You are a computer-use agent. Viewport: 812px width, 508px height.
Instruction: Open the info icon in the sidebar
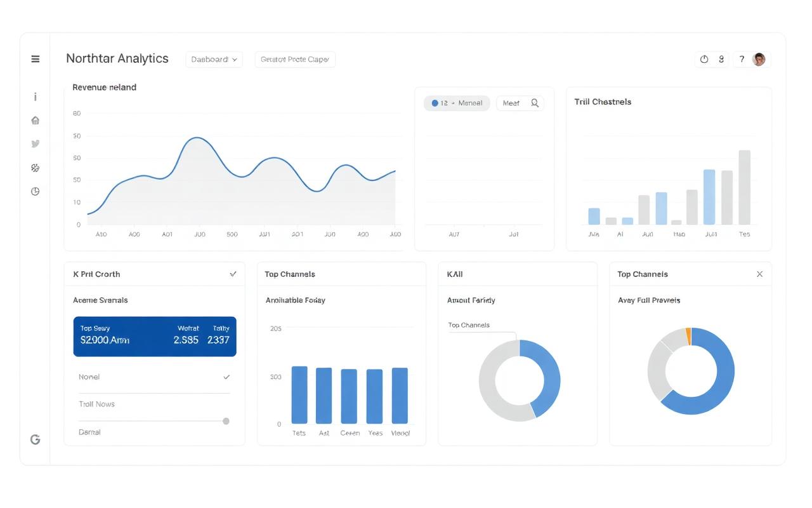(x=36, y=97)
